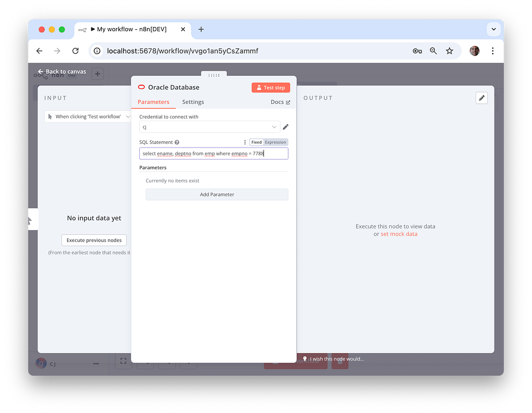
Task: Switch SQL Statement to Expression mode
Action: coord(275,142)
